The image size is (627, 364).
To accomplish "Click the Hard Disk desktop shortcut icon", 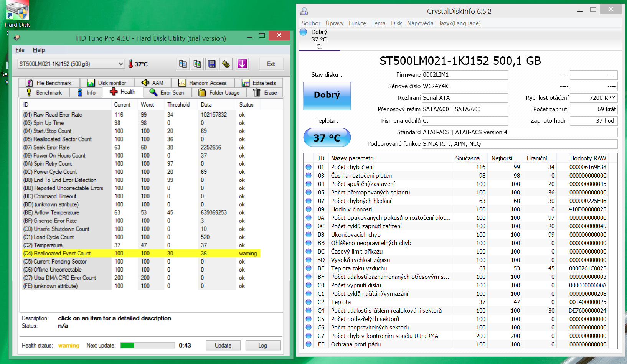I will coord(17,11).
